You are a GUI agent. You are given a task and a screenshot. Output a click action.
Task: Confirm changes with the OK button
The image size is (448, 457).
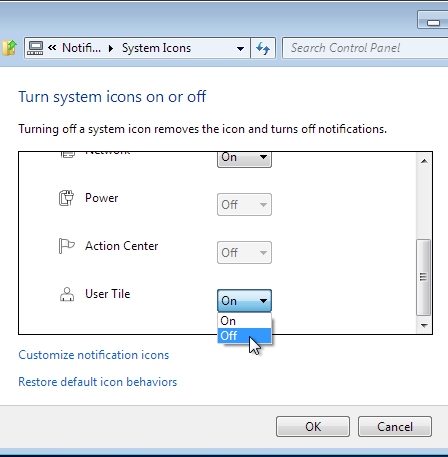(x=313, y=427)
